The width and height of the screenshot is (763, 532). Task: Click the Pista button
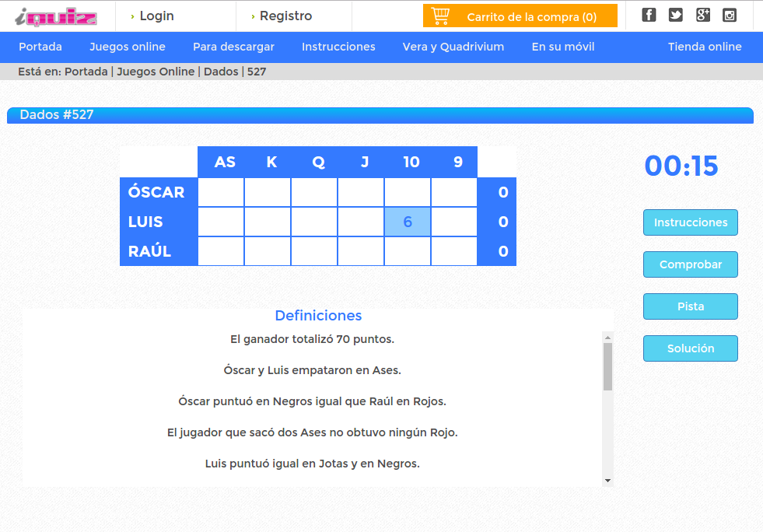(691, 306)
